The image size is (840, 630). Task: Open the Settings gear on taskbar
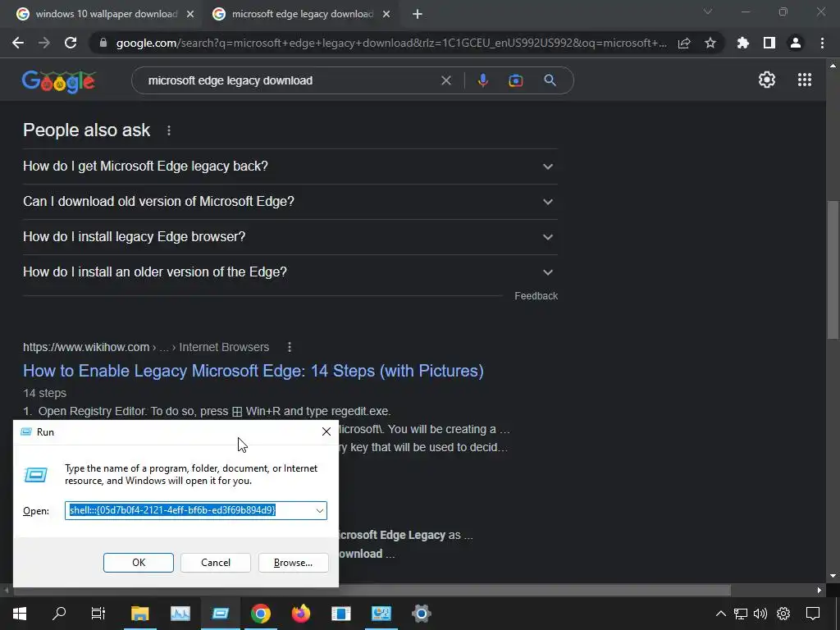[x=421, y=614]
